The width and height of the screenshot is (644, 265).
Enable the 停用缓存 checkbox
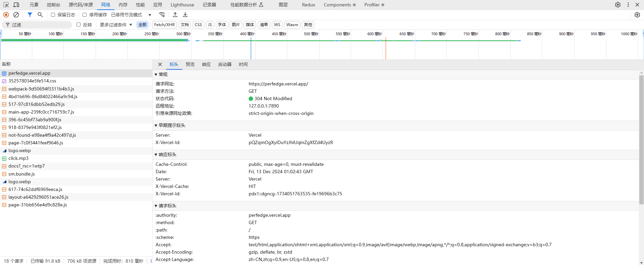coord(85,15)
